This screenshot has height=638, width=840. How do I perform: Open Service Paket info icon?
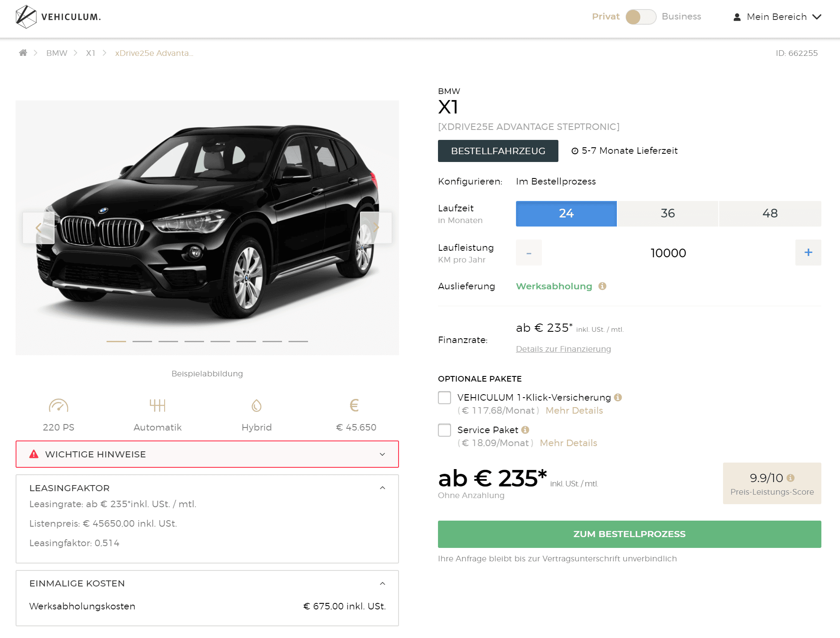(525, 430)
